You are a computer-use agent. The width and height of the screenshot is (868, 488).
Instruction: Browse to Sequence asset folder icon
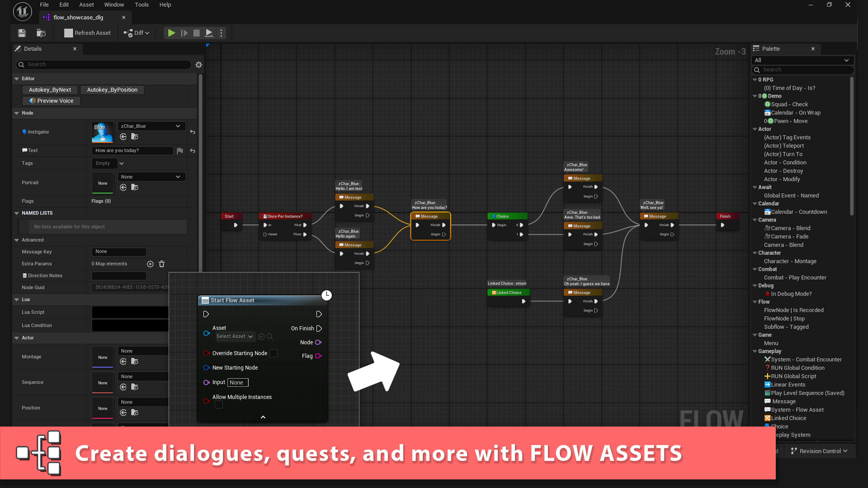tap(135, 387)
